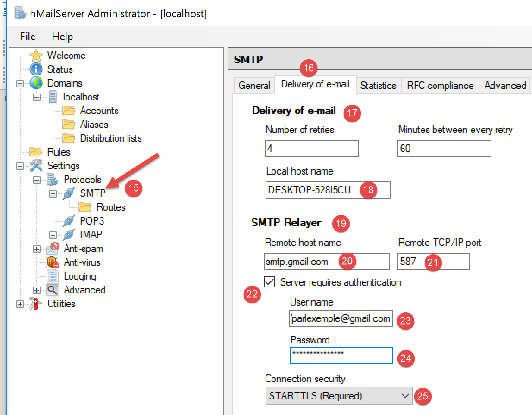The width and height of the screenshot is (532, 415).
Task: Expand the IMAP tree node
Action: (x=53, y=235)
